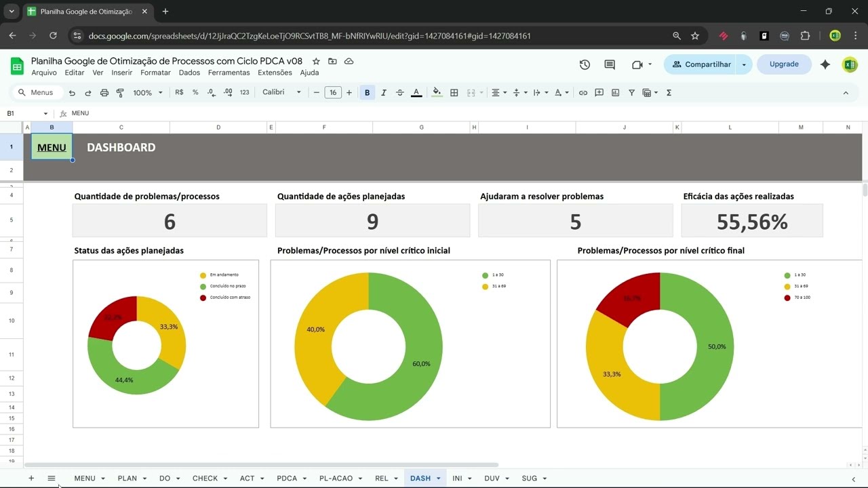
Task: Toggle bold formatting
Action: [368, 93]
